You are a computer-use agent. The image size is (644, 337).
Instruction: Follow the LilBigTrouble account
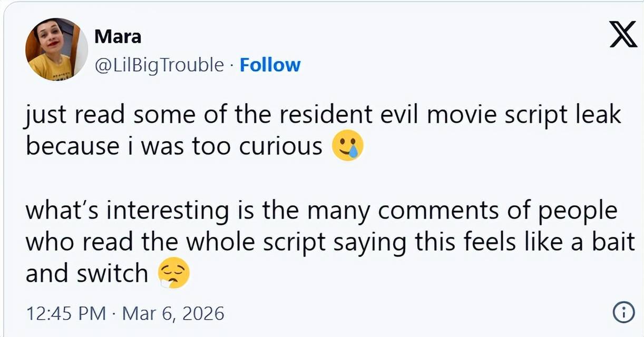coord(270,65)
